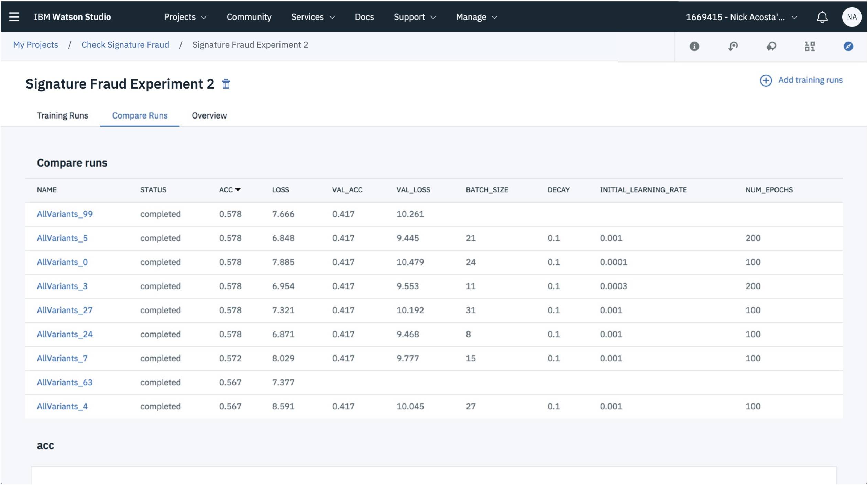
Task: Click the plus circle icon for adding runs
Action: [766, 80]
